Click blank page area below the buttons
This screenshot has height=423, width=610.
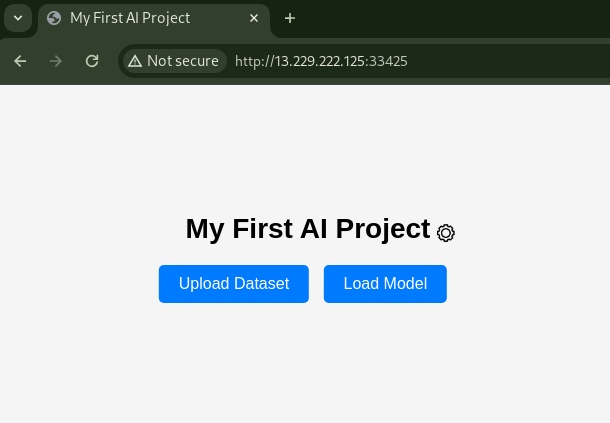pos(305,362)
